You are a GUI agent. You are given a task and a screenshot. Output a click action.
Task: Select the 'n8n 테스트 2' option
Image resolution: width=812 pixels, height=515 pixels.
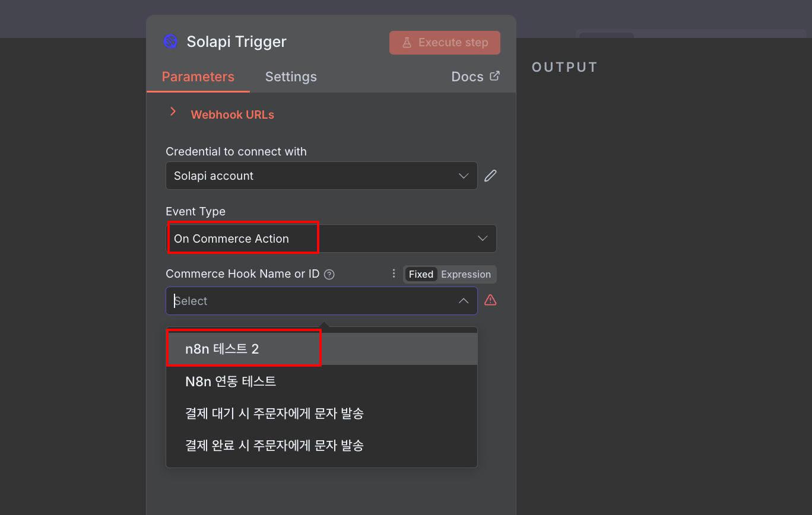(222, 349)
